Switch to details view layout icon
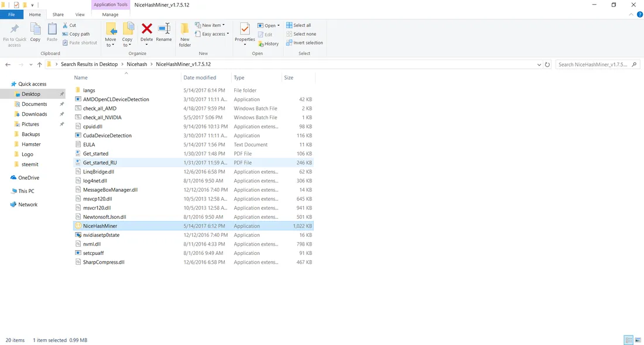The height and width of the screenshot is (345, 644). [628, 340]
